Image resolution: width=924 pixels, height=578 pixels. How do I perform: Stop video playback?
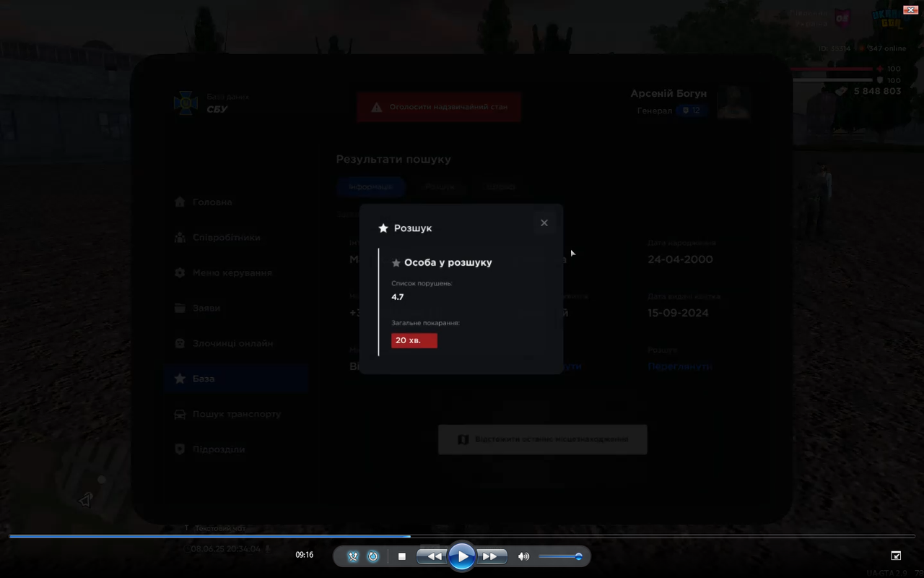pyautogui.click(x=402, y=556)
